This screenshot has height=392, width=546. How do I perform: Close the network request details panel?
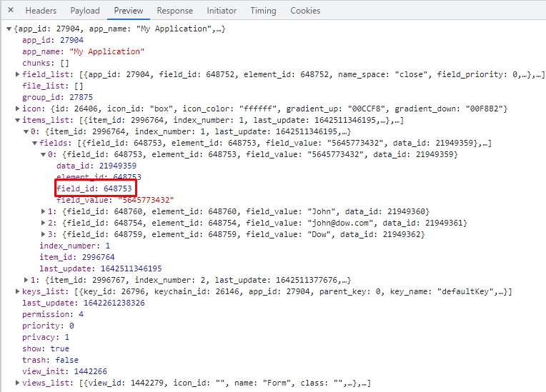10,11
